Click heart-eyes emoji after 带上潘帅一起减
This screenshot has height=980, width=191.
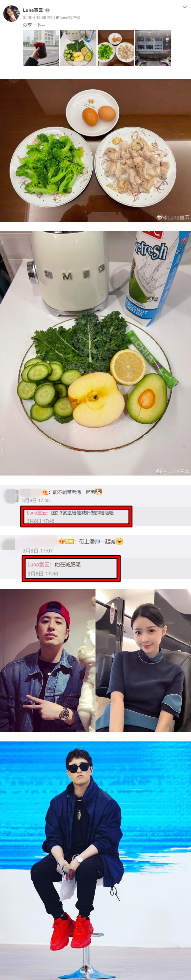119,541
